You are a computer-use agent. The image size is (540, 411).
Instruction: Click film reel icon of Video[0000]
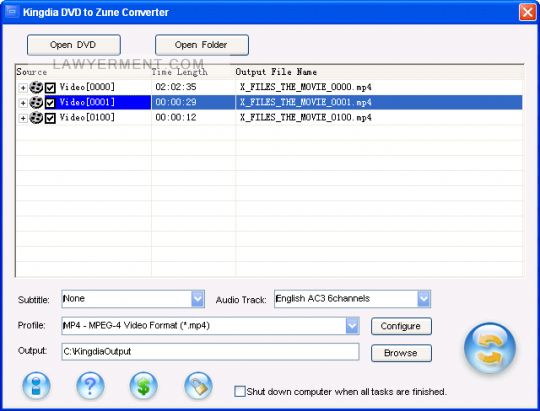click(x=36, y=88)
